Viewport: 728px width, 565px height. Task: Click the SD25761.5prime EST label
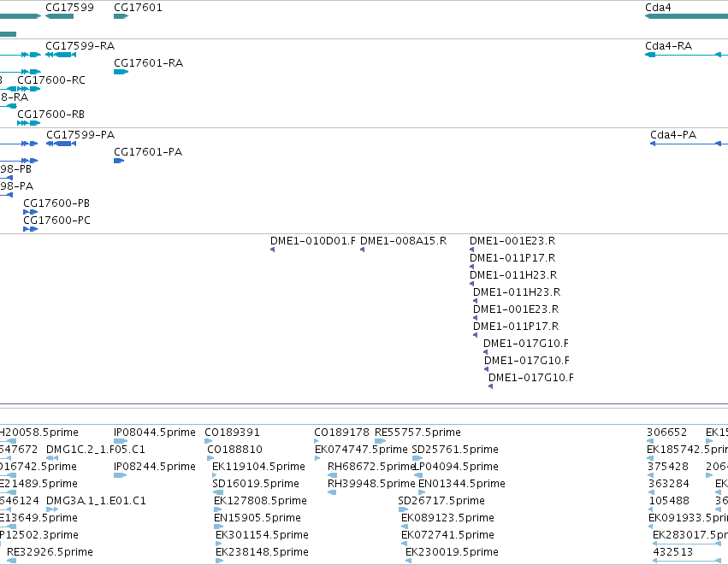pyautogui.click(x=455, y=450)
